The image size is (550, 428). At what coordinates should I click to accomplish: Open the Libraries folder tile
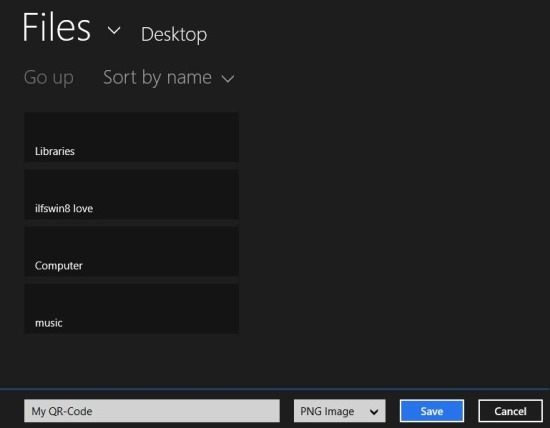pyautogui.click(x=132, y=137)
